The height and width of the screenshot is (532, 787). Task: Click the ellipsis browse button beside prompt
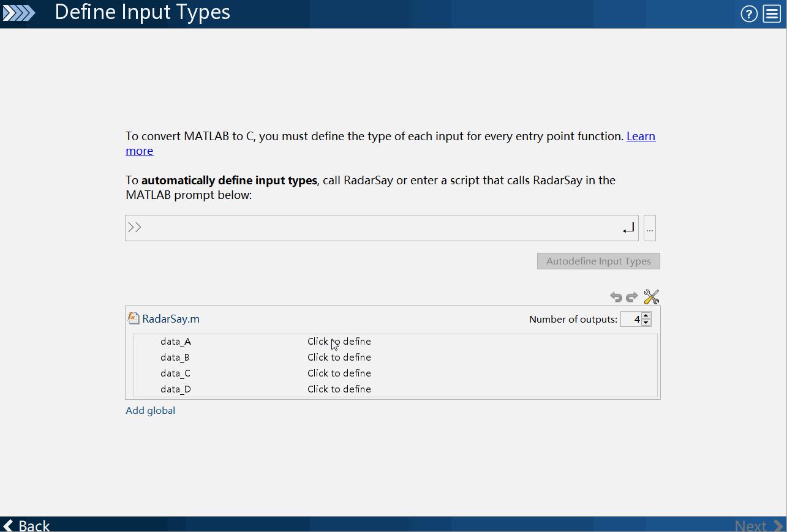coord(650,228)
